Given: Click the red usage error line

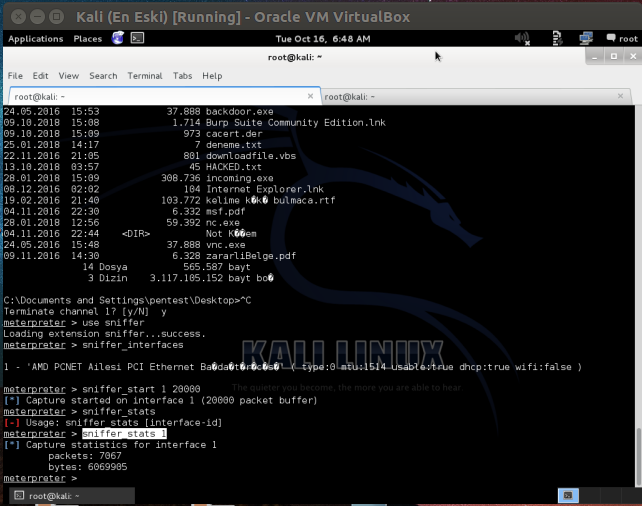Looking at the screenshot, I should 113,422.
